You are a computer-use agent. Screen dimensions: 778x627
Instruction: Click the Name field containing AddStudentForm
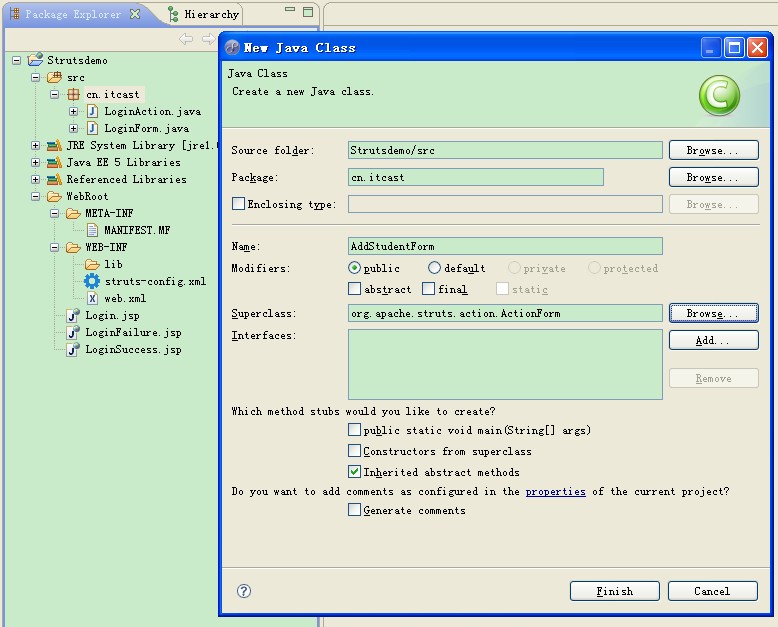[505, 246]
